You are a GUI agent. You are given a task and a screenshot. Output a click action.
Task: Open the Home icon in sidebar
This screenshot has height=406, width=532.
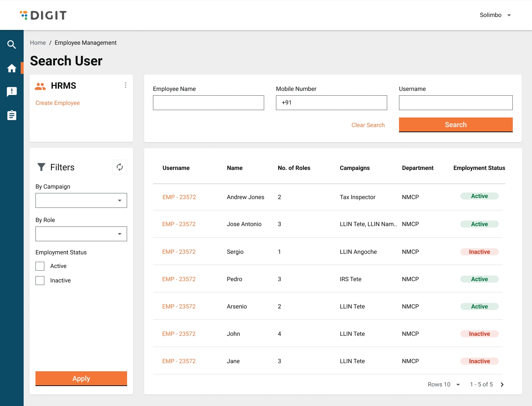[x=11, y=68]
